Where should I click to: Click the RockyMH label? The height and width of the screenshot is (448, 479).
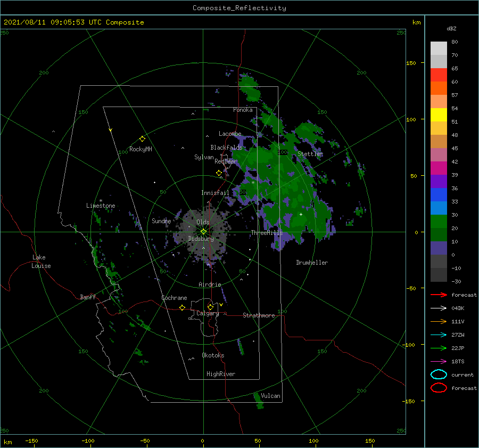141,149
